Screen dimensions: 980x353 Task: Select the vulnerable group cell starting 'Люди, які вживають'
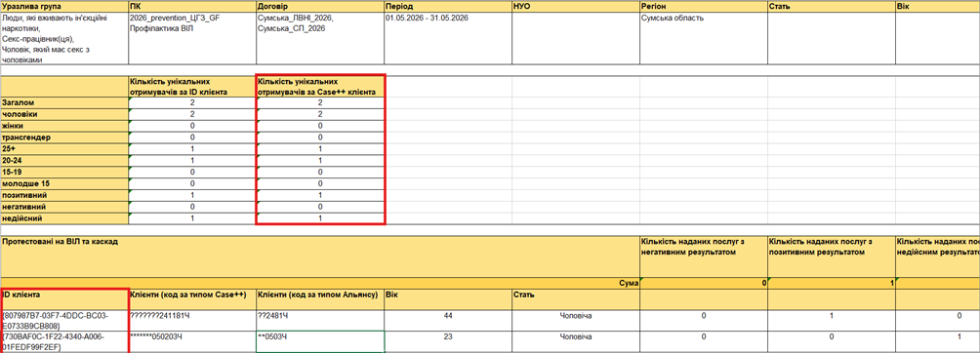pyautogui.click(x=64, y=39)
